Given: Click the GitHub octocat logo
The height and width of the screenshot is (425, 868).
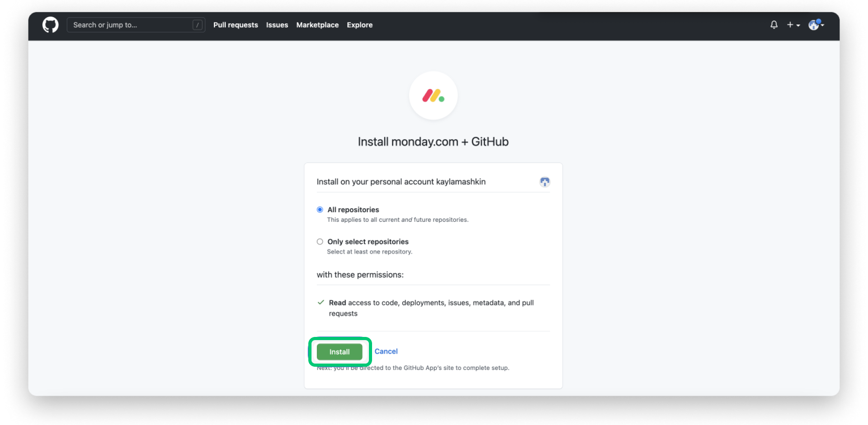Looking at the screenshot, I should click(x=50, y=25).
